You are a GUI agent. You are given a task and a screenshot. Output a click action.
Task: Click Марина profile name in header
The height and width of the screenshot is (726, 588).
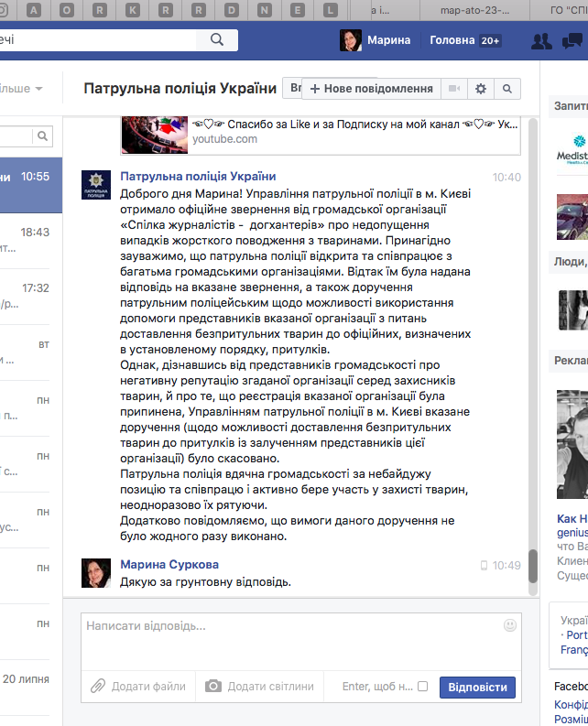click(x=388, y=40)
